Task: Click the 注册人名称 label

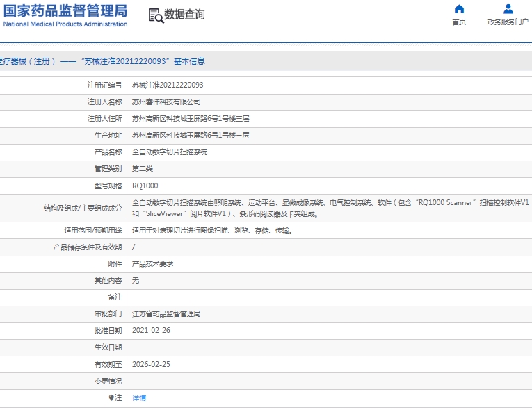Action: coord(104,101)
